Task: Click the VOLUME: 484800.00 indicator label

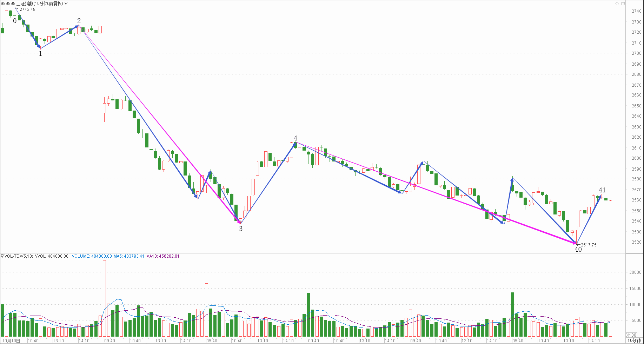Action: pyautogui.click(x=92, y=256)
